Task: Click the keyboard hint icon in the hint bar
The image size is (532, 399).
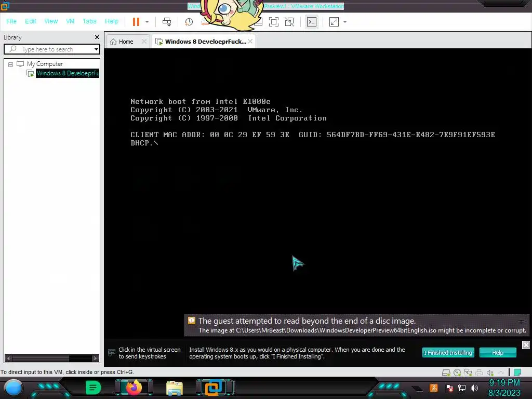Action: pos(112,353)
